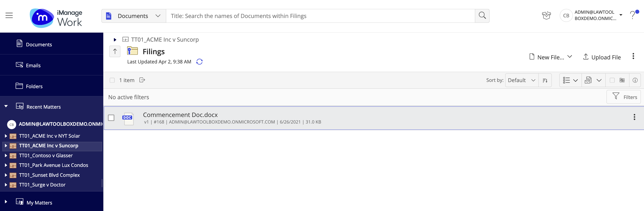Open the TT01_Park Avenue Lux Condos matter
Viewport: 644px width, 211px height.
[53, 165]
